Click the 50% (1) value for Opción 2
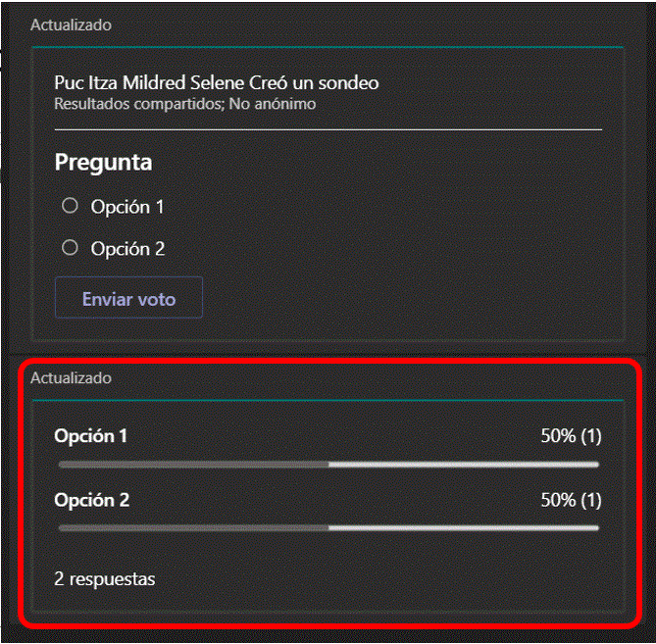Screen dimensions: 656x644 (571, 500)
